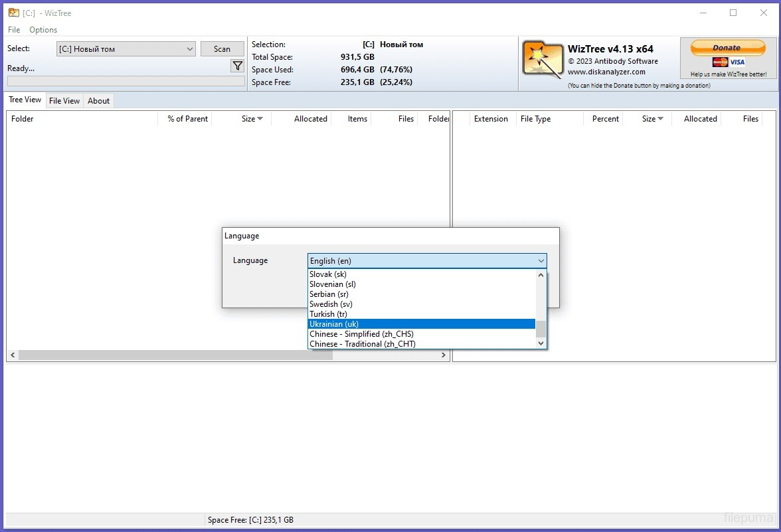Image resolution: width=781 pixels, height=532 pixels.
Task: Switch to the About tab
Action: (98, 100)
